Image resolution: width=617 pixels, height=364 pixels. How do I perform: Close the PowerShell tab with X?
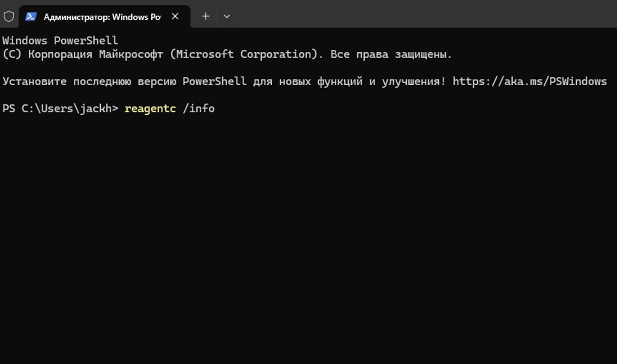click(175, 16)
